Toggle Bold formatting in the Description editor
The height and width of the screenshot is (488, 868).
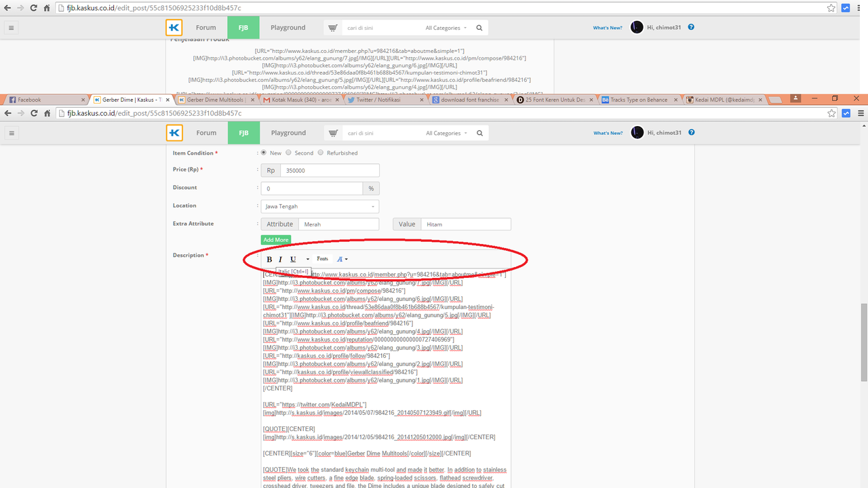[269, 259]
